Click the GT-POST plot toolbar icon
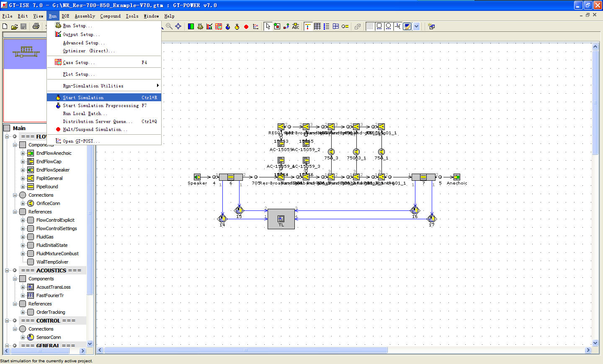The width and height of the screenshot is (603, 364). (255, 26)
